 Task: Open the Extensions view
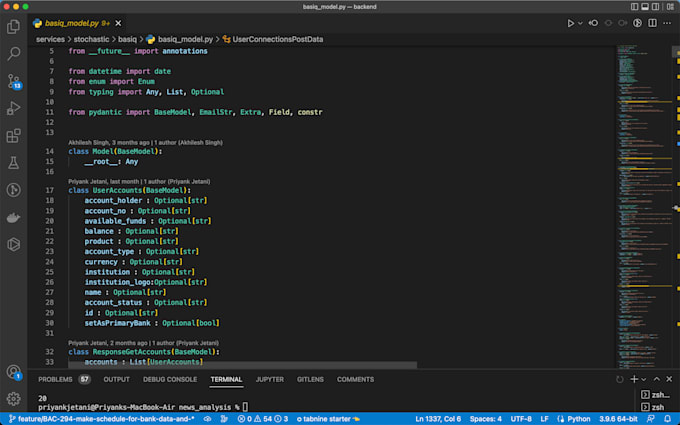coord(13,136)
